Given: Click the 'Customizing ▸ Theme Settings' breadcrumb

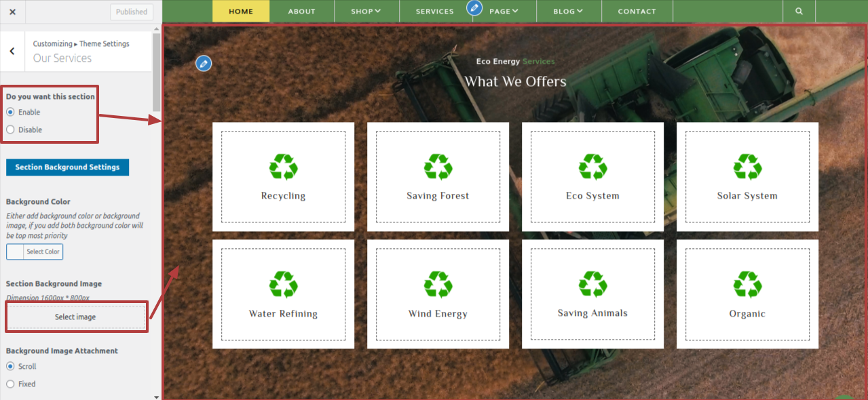Looking at the screenshot, I should (81, 43).
